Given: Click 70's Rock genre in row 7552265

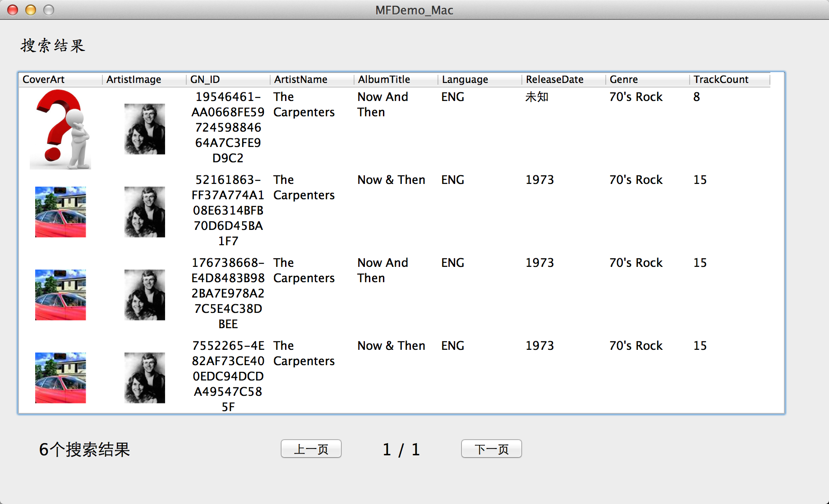Looking at the screenshot, I should pos(636,346).
